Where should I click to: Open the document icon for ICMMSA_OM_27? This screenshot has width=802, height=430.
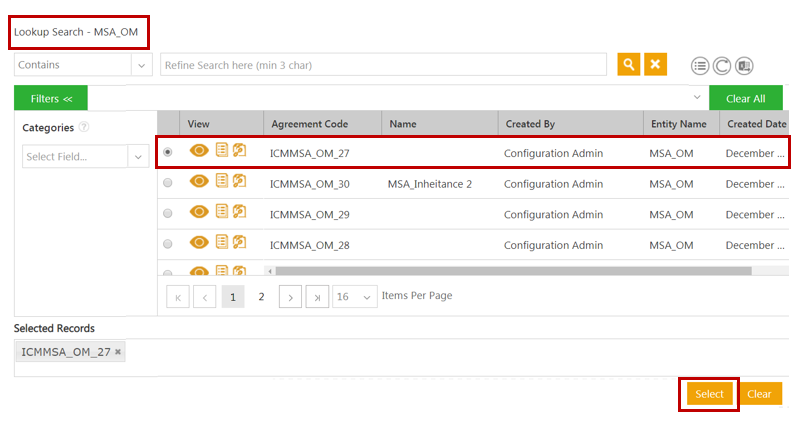click(x=222, y=151)
